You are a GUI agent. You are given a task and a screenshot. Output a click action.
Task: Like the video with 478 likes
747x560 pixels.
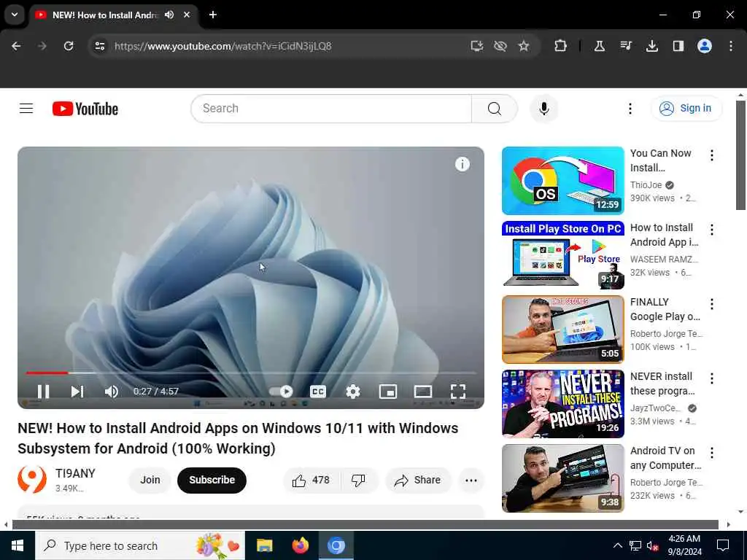(311, 480)
